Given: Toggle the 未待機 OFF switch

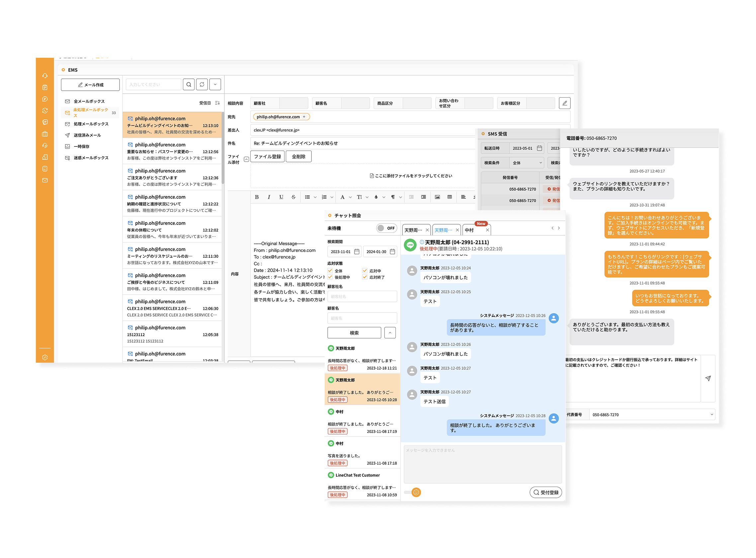Looking at the screenshot, I should (386, 228).
